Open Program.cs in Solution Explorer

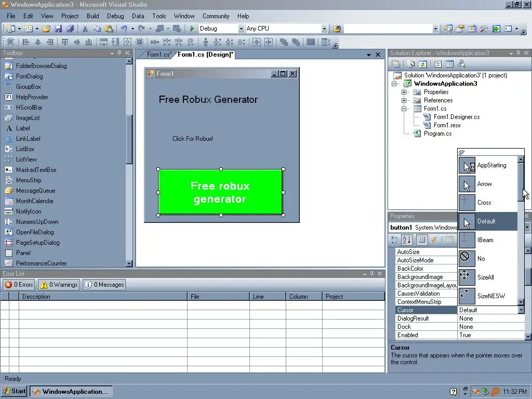[437, 134]
